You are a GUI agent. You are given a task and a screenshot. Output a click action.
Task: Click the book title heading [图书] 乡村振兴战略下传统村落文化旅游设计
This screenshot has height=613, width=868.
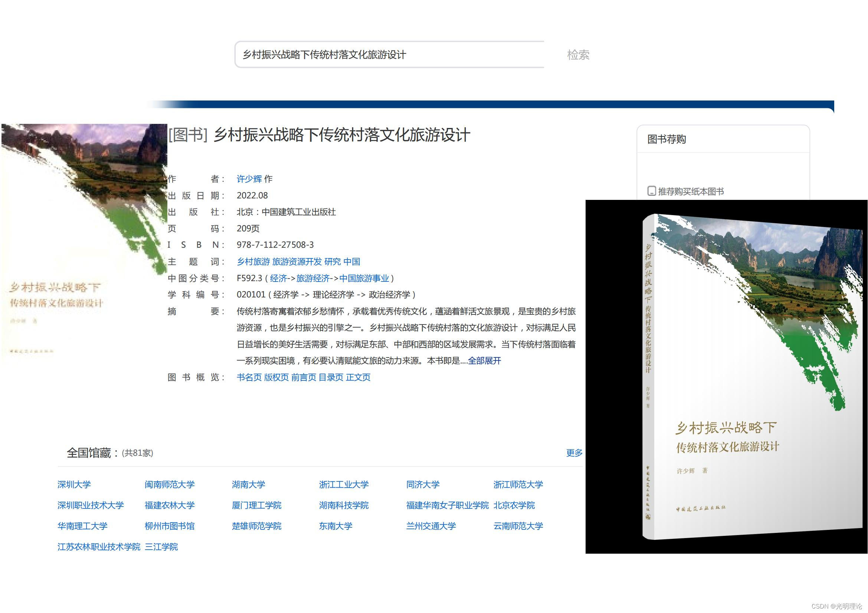tap(319, 135)
